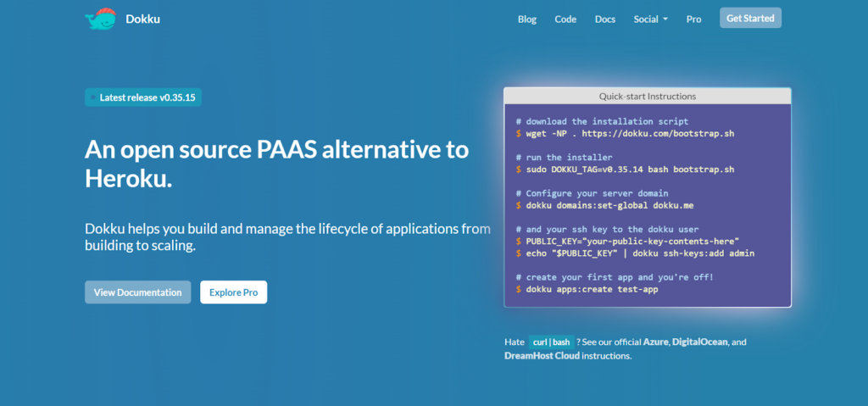Click the echo ssh-keys:add admin command
Viewport: 868px width, 406px height.
tap(636, 253)
